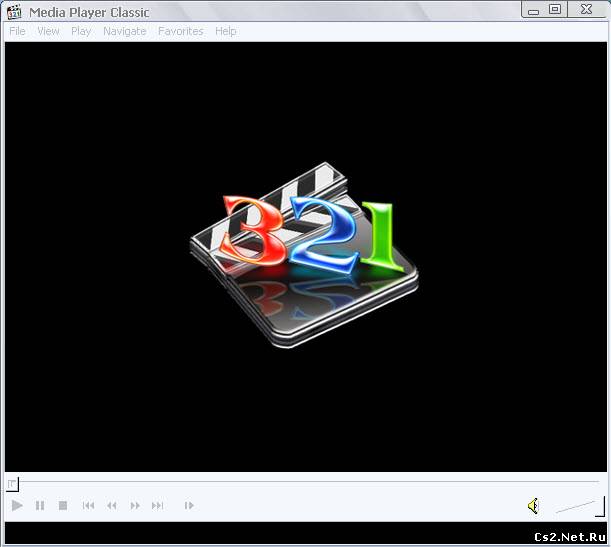The height and width of the screenshot is (547, 611).
Task: Skip to previous track icon
Action: coord(88,505)
